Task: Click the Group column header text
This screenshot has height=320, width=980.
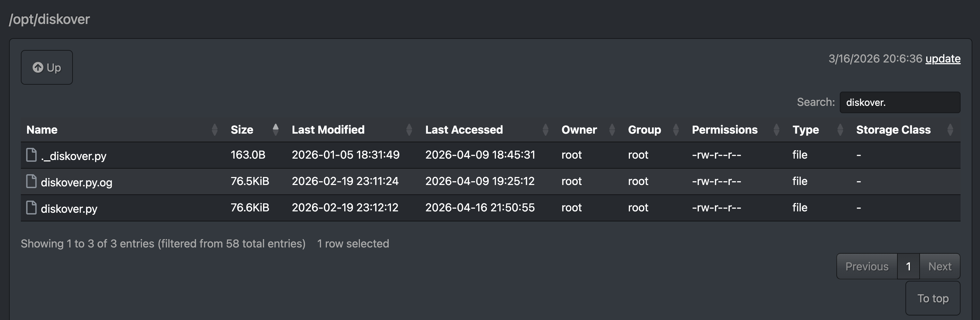Action: click(644, 130)
